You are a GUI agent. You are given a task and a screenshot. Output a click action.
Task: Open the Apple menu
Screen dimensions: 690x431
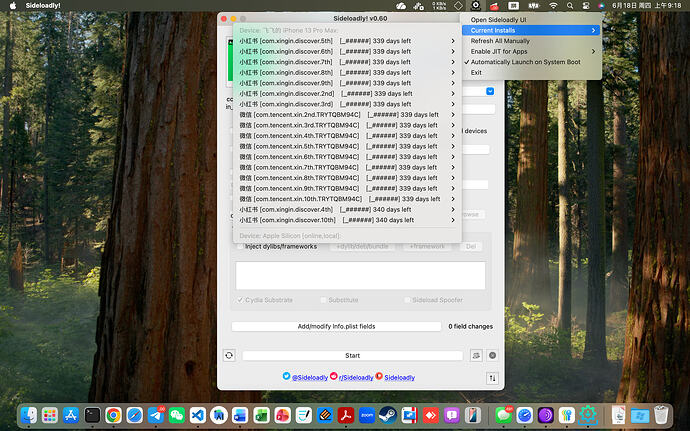[x=13, y=6]
